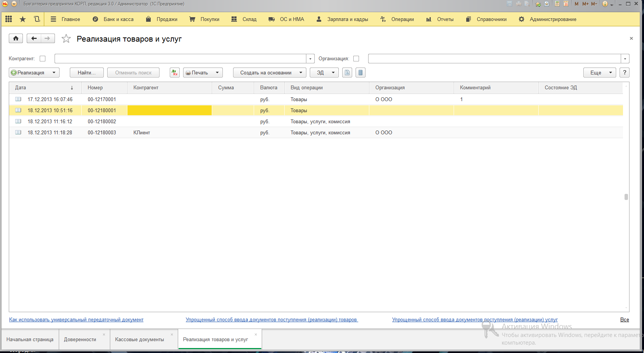This screenshot has height=353, width=644.
Task: Click the Home button of the form
Action: [16, 38]
